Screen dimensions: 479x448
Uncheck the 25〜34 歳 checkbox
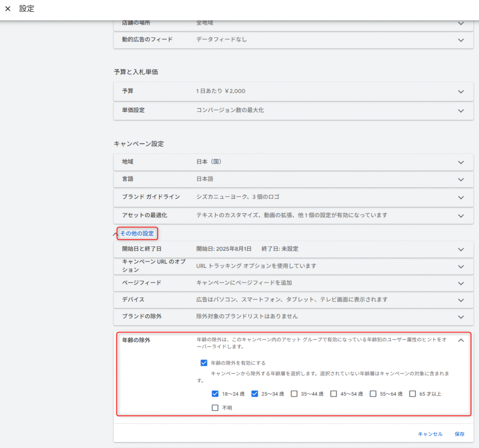point(254,394)
